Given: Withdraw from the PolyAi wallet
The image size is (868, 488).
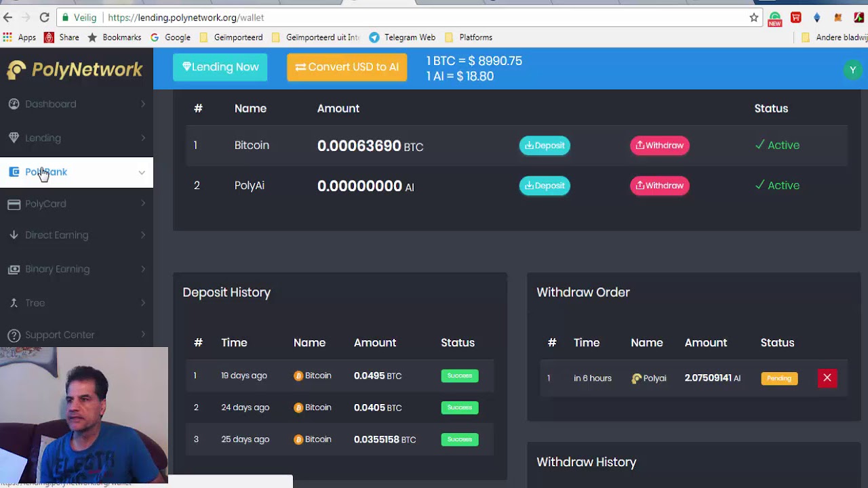Looking at the screenshot, I should click(x=660, y=185).
